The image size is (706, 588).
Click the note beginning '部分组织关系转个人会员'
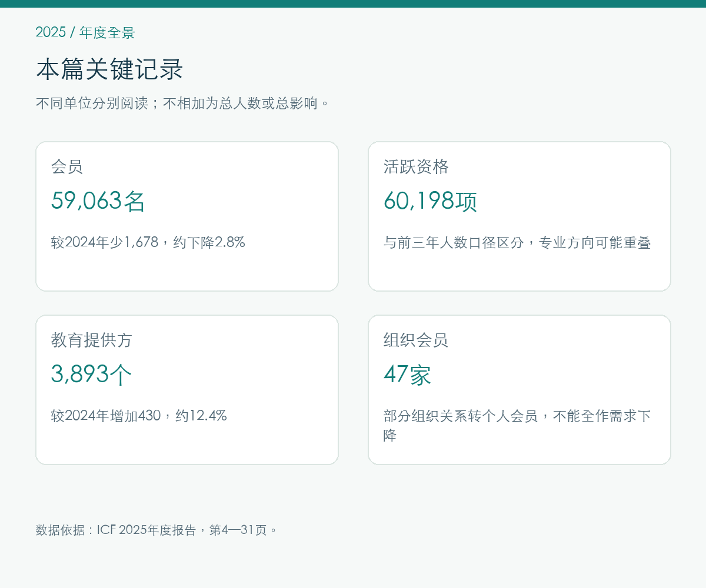click(x=517, y=426)
